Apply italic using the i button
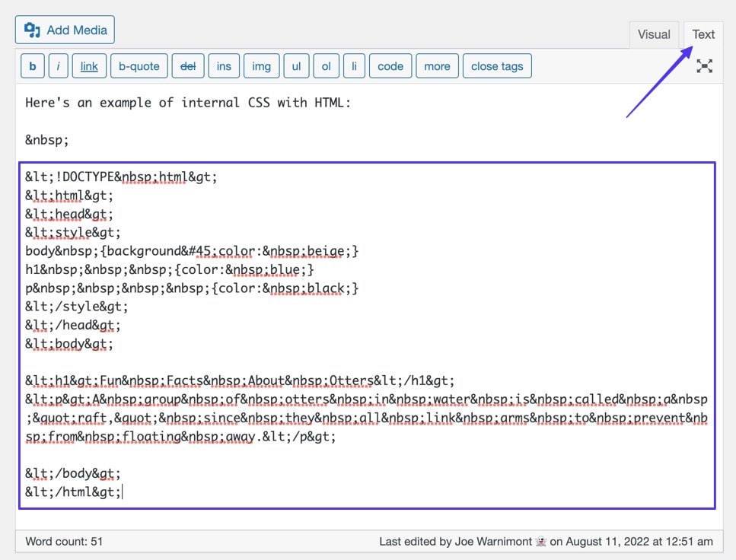This screenshot has height=560, width=736. (x=59, y=66)
